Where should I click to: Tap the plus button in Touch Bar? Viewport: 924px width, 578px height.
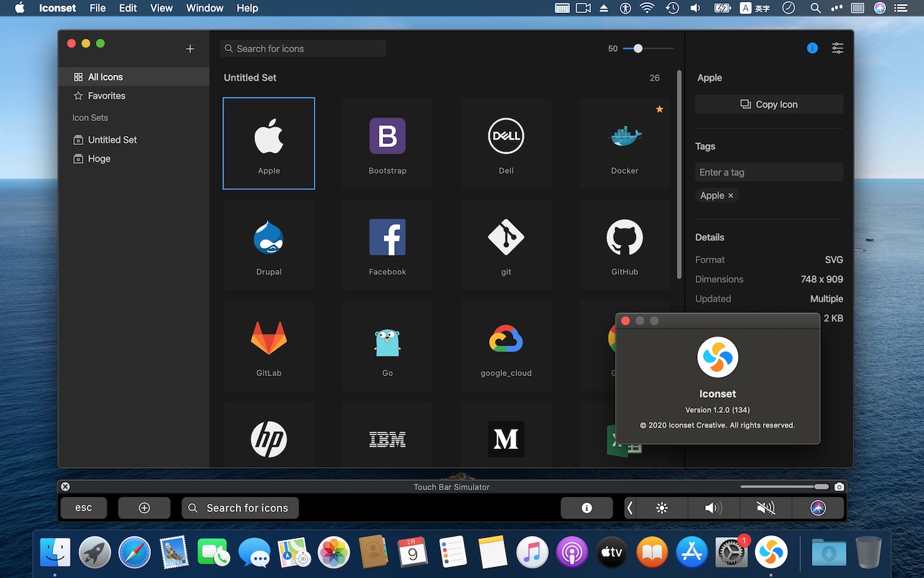[x=144, y=508]
